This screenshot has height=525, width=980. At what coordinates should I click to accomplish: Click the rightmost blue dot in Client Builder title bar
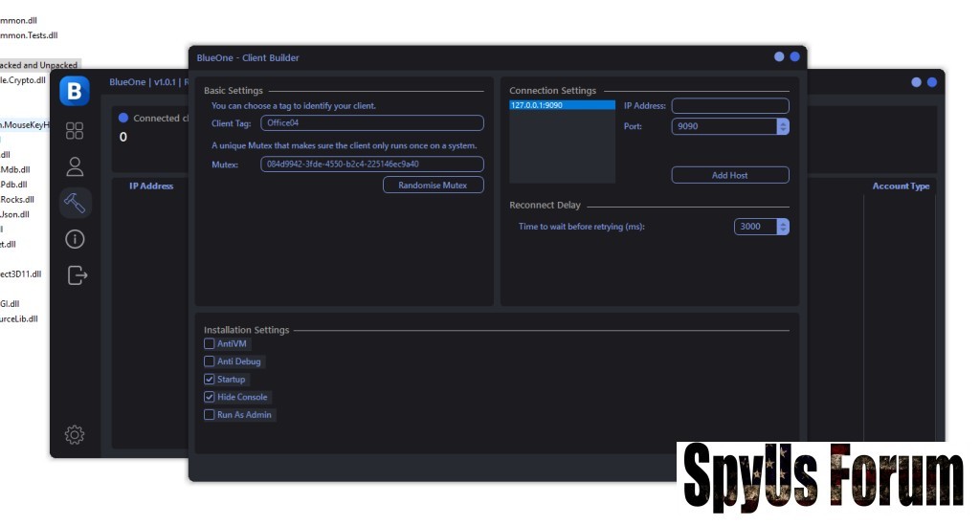click(794, 57)
